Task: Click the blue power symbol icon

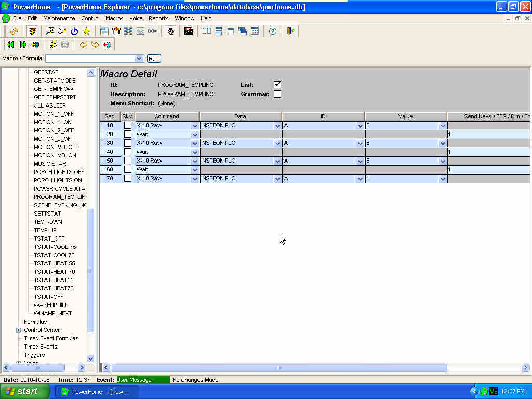Action: (74, 31)
